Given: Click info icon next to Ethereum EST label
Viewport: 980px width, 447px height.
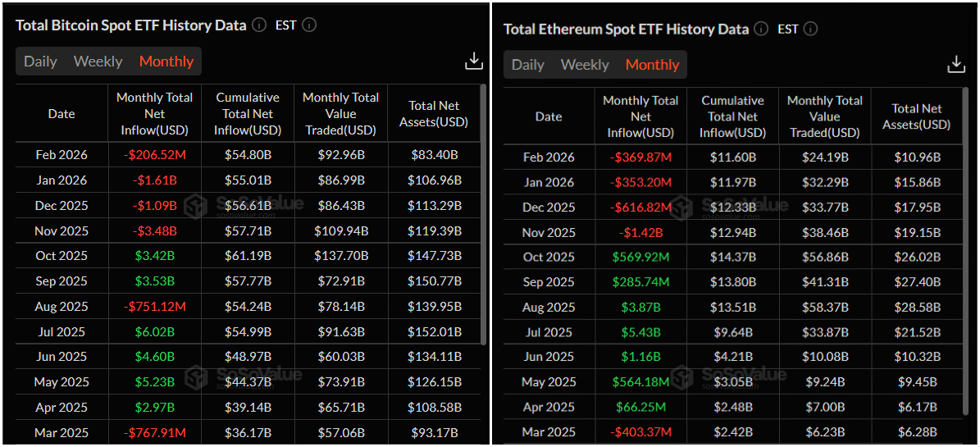Looking at the screenshot, I should (810, 29).
